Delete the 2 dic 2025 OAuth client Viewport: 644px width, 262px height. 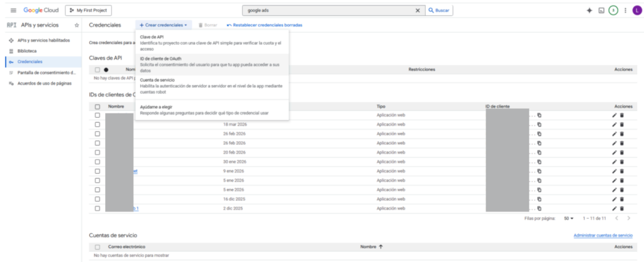coord(622,208)
